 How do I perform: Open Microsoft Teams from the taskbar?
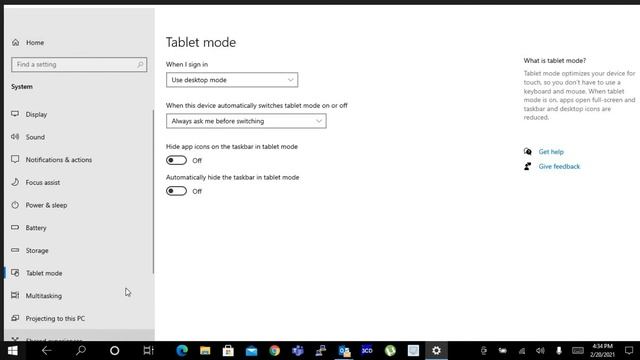[x=298, y=351]
